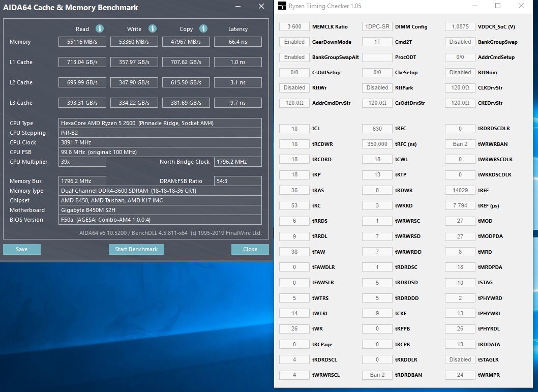Click the DIMM Config 1DPC-SR field
The width and height of the screenshot is (538, 392).
coord(377,26)
